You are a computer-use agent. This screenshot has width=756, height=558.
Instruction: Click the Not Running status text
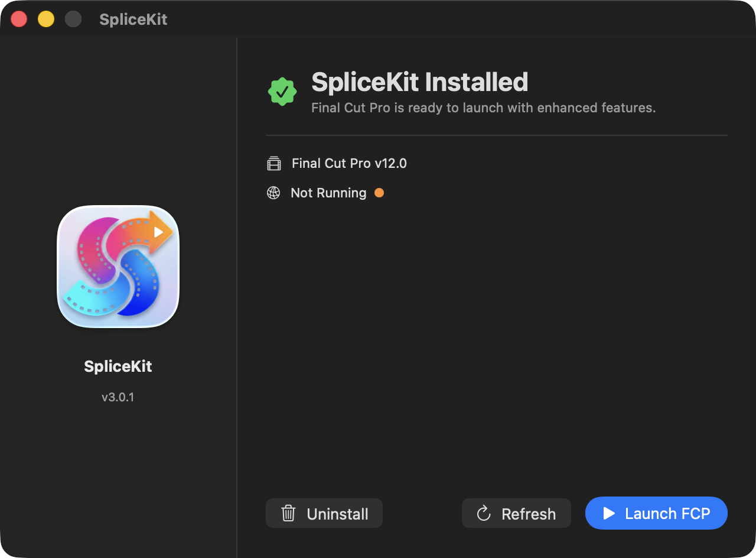[328, 193]
